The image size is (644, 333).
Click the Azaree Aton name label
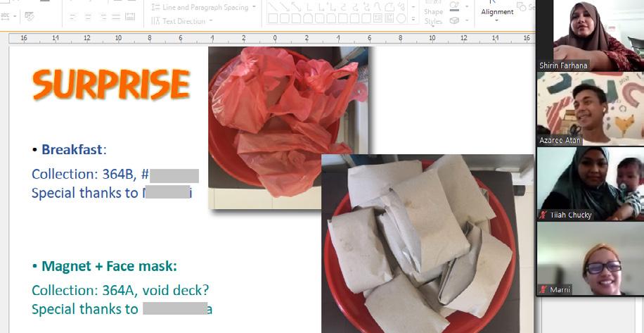click(560, 140)
